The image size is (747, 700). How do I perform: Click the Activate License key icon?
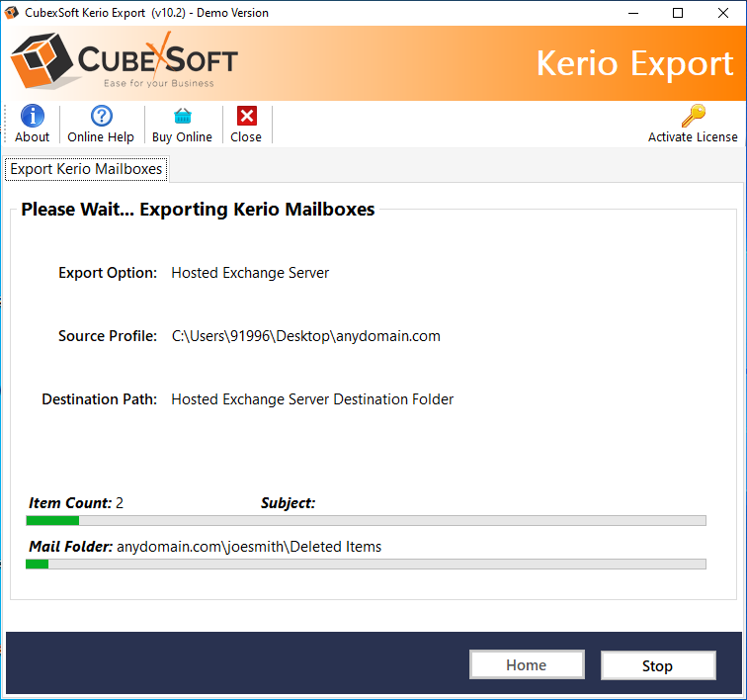[x=693, y=117]
